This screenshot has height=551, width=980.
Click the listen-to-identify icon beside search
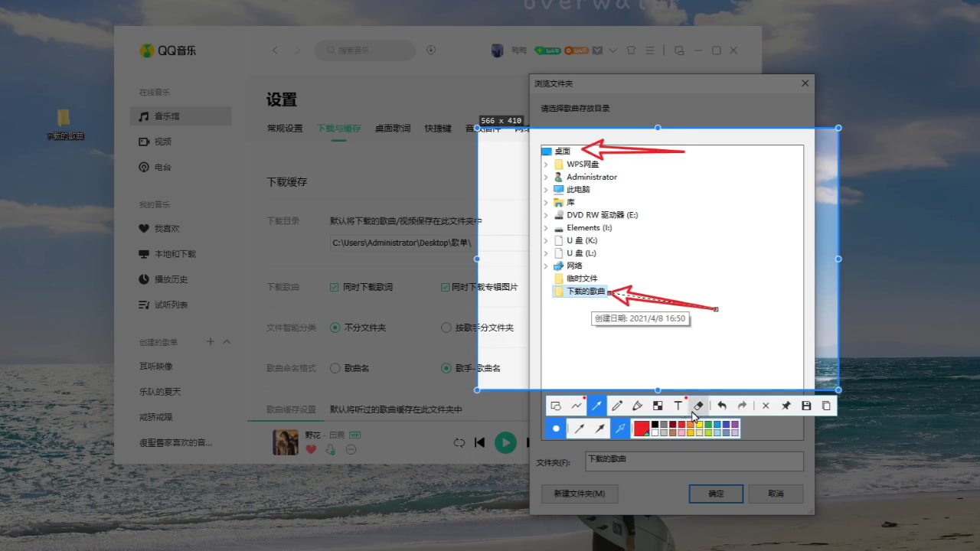[x=431, y=51]
